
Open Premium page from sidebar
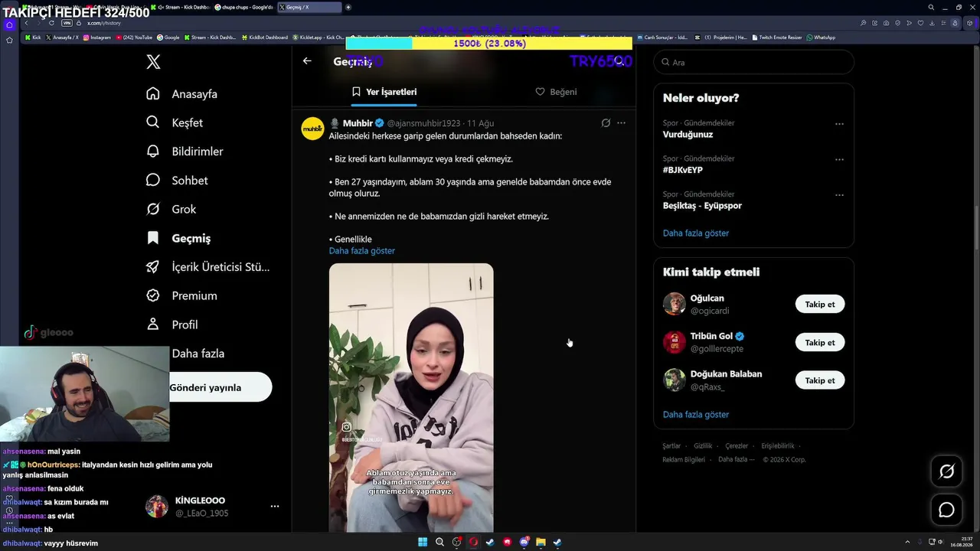click(181, 295)
